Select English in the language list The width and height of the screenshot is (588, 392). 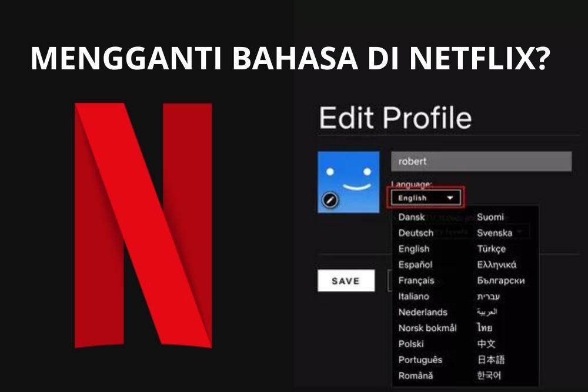pyautogui.click(x=413, y=249)
